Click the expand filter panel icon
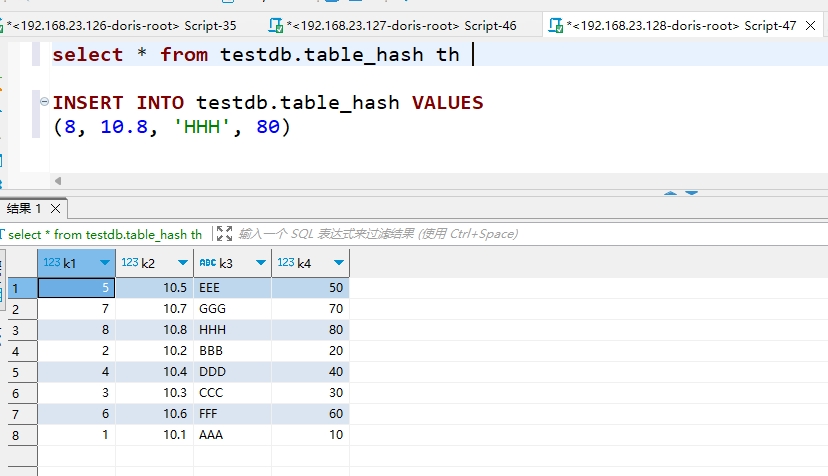The width and height of the screenshot is (828, 476). [x=224, y=234]
